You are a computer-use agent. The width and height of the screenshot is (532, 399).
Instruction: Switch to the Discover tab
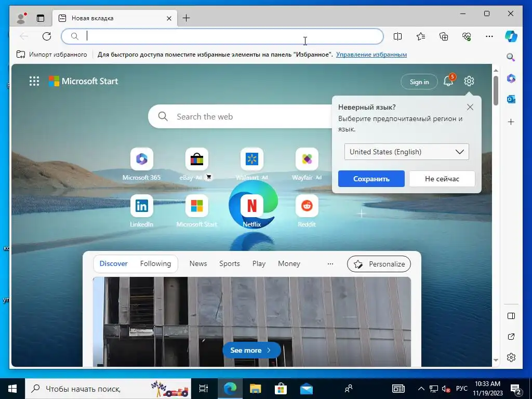tap(113, 263)
